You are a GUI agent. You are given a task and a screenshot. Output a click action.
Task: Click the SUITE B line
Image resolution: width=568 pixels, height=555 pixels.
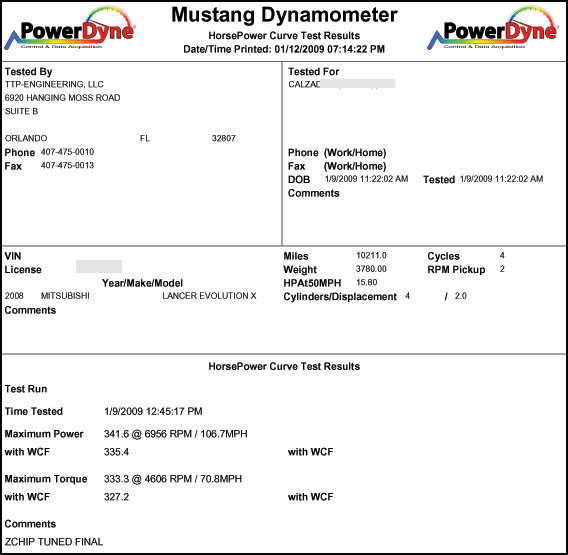21,111
